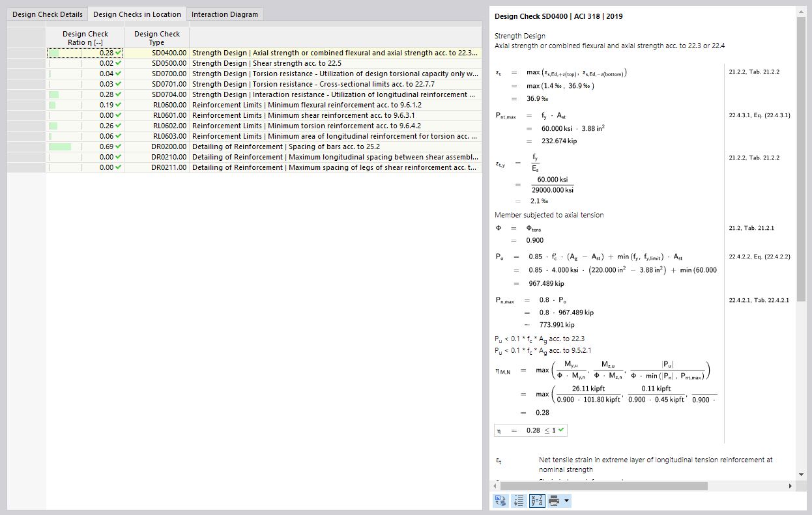Image resolution: width=812 pixels, height=515 pixels.
Task: Click the 0.26 design ratio cell
Action: coord(85,126)
